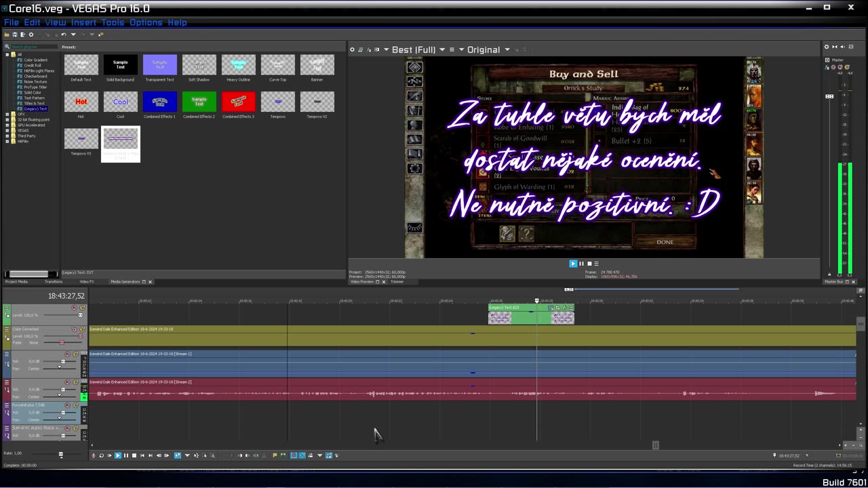Open the Help menu
Screen dimensions: 868x488
177,22
